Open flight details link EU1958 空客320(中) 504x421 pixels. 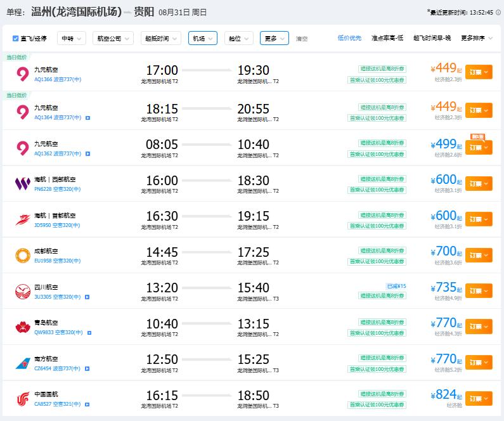point(58,261)
